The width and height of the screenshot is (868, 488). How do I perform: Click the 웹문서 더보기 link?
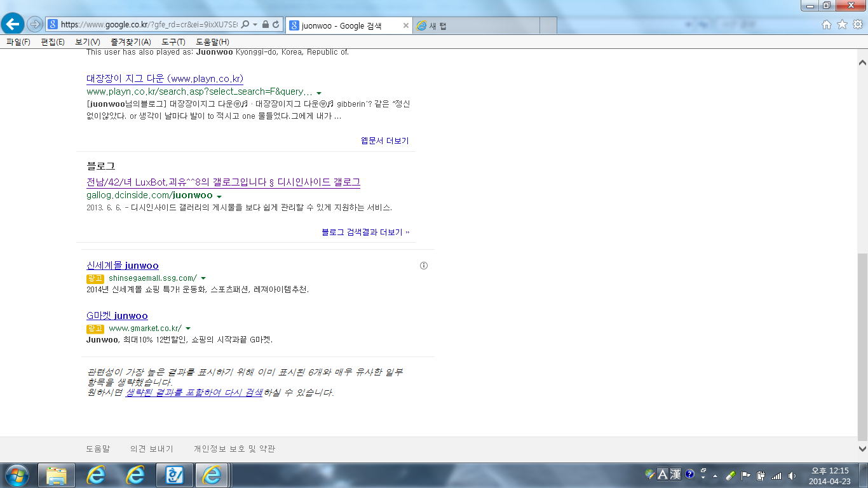coord(384,141)
